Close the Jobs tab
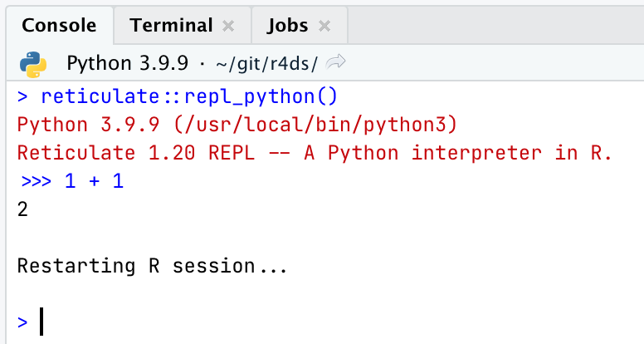 click(324, 27)
